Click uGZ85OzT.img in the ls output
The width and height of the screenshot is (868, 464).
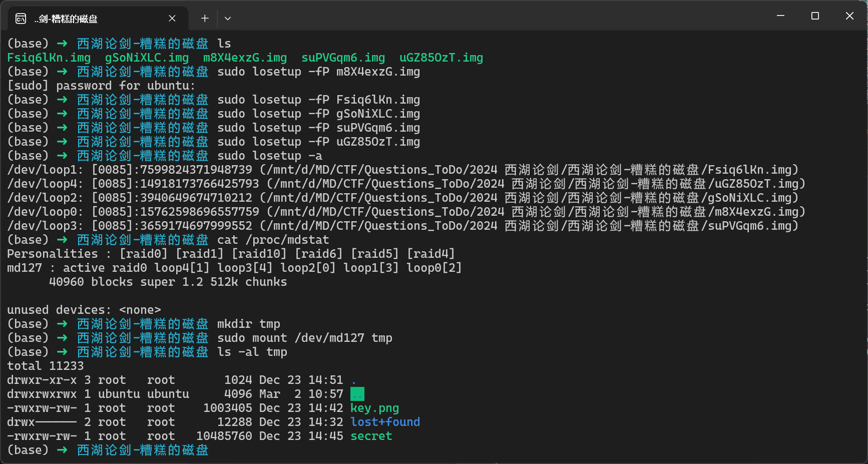(442, 58)
